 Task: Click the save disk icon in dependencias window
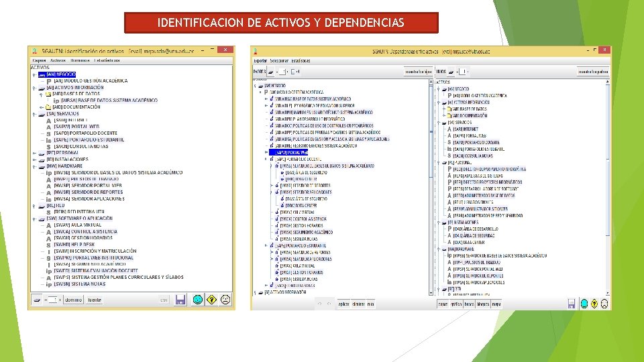coord(572,304)
